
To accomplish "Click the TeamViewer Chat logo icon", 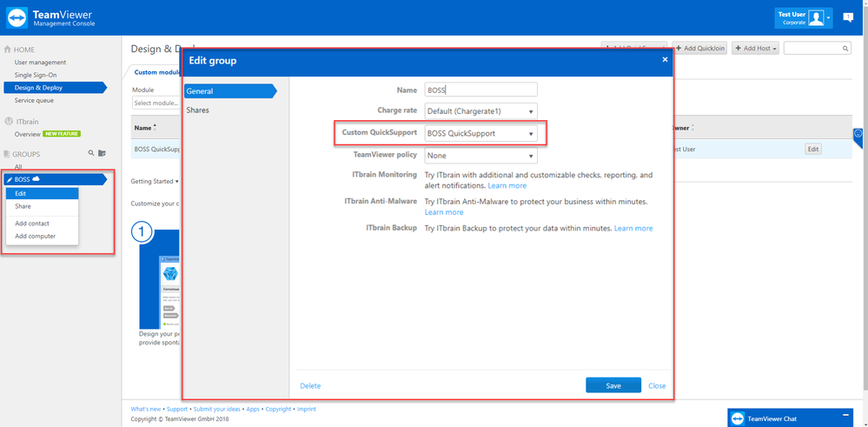I will pyautogui.click(x=736, y=418).
